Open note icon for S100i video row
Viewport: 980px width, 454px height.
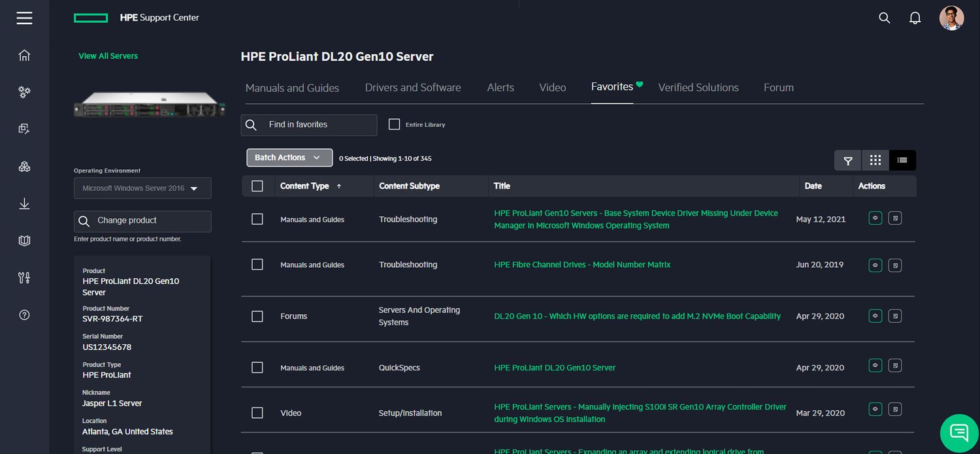pos(895,409)
